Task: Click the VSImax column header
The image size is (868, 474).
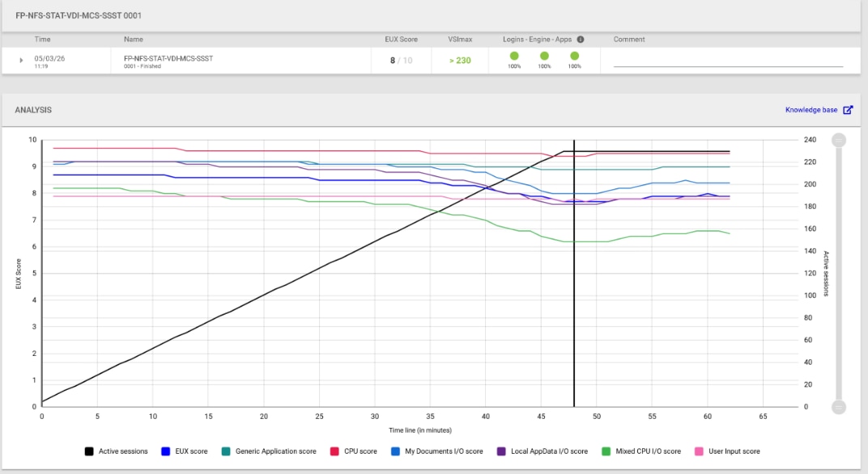Action: (x=460, y=40)
